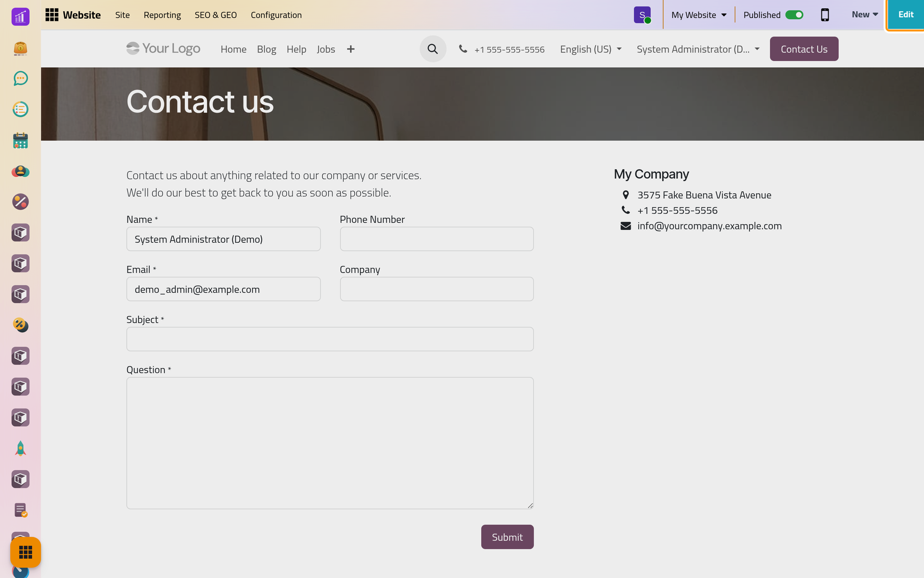Click the Contact Us header button

click(x=804, y=49)
